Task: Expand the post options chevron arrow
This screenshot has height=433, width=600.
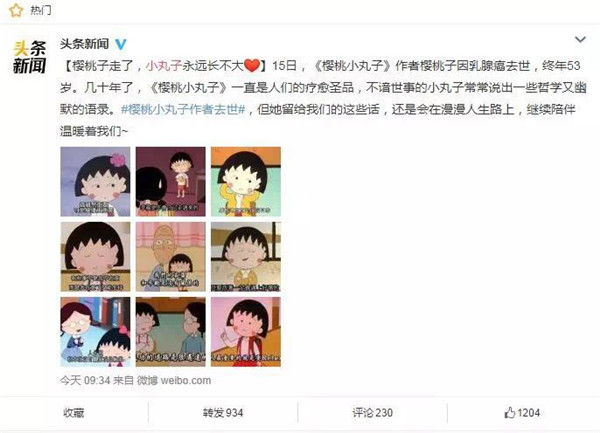Action: 580,39
